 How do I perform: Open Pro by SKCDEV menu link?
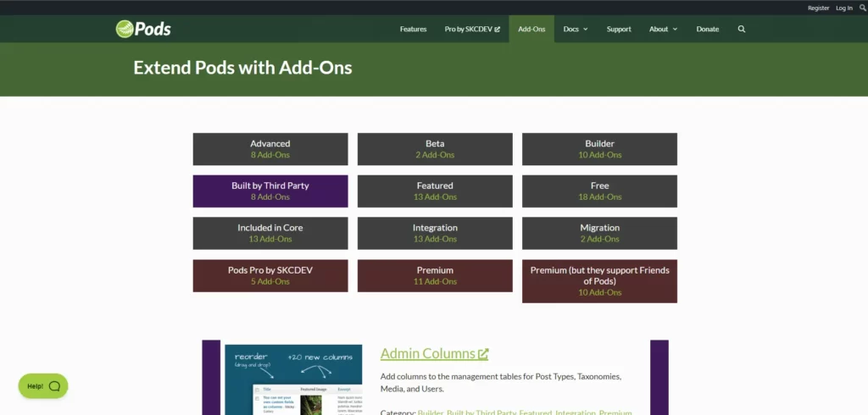472,29
